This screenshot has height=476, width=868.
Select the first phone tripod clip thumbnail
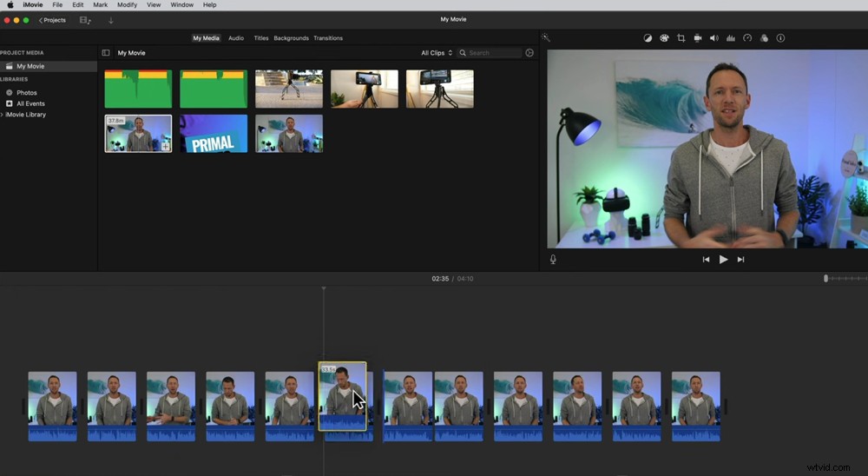click(x=365, y=89)
